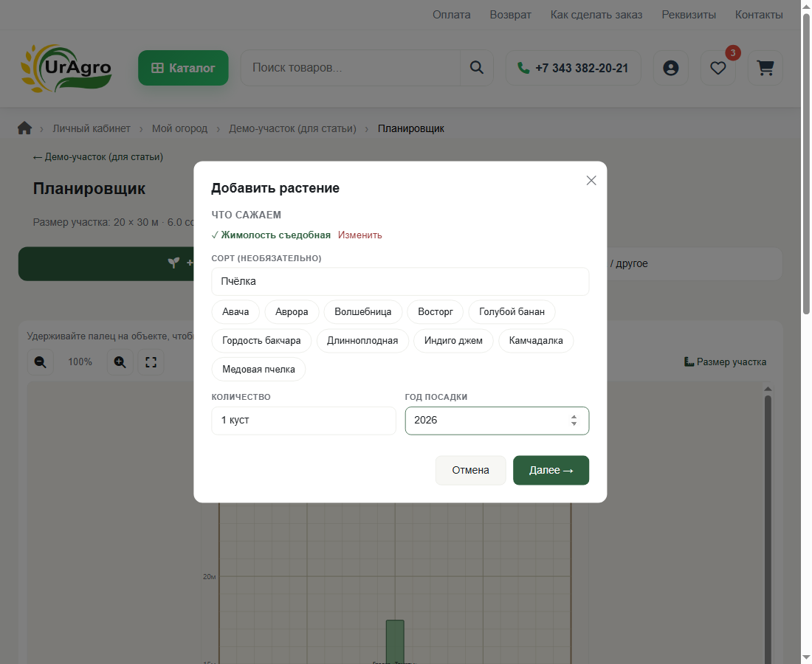Open the Каталог menu
812x664 pixels.
click(x=183, y=68)
